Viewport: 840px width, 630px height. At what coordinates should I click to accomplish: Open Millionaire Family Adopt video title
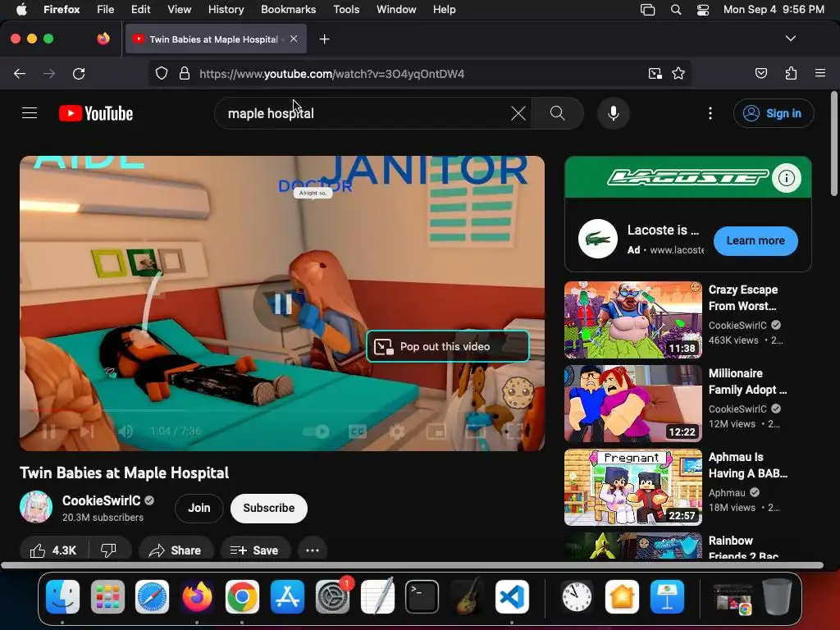[x=747, y=381]
